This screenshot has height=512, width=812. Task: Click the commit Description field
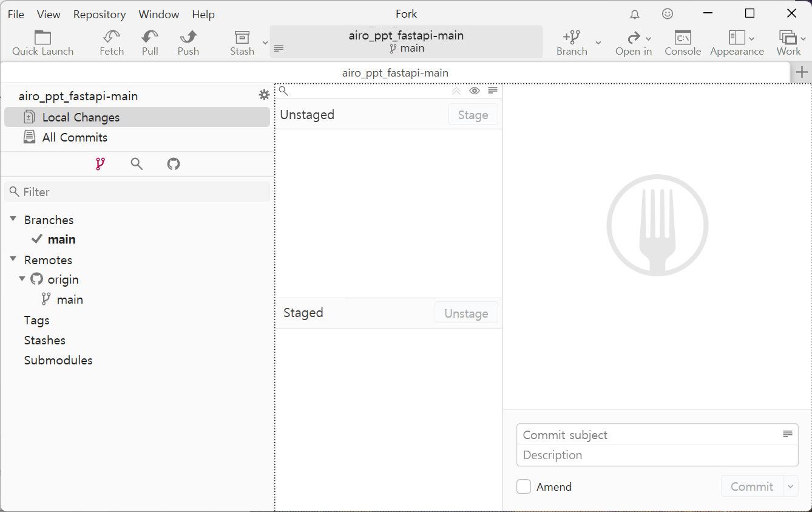coord(657,456)
